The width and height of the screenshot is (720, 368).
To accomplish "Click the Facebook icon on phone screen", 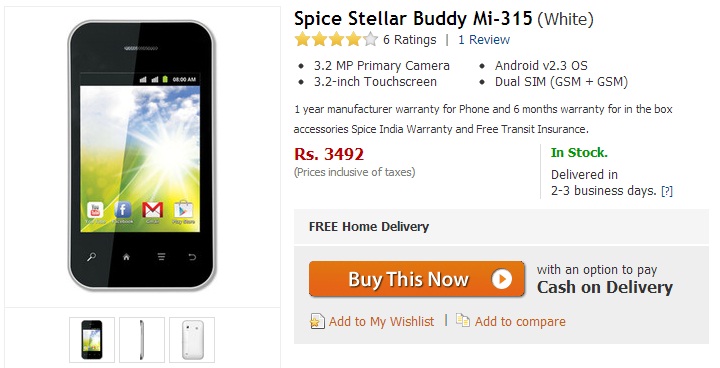I will tap(123, 210).
